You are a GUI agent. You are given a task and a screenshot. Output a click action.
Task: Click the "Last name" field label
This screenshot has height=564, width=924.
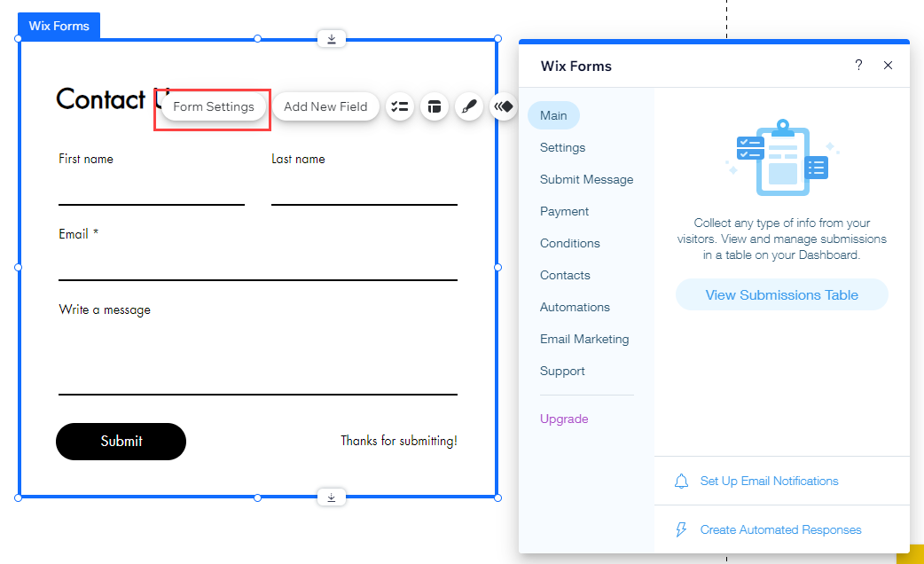[x=298, y=159]
